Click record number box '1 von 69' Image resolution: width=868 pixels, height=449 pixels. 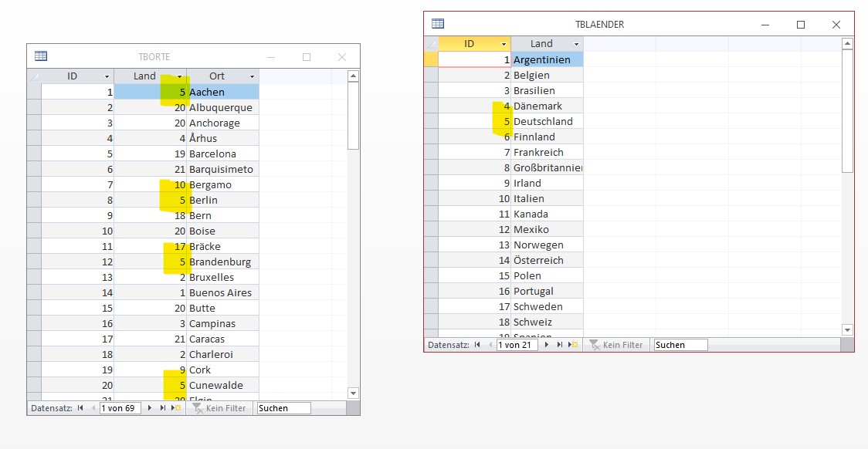tap(120, 408)
